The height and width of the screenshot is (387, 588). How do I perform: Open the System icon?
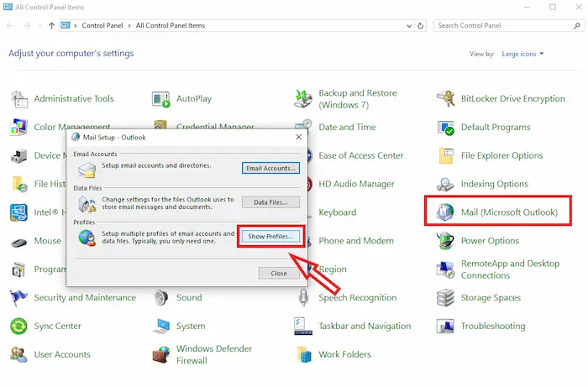161,326
